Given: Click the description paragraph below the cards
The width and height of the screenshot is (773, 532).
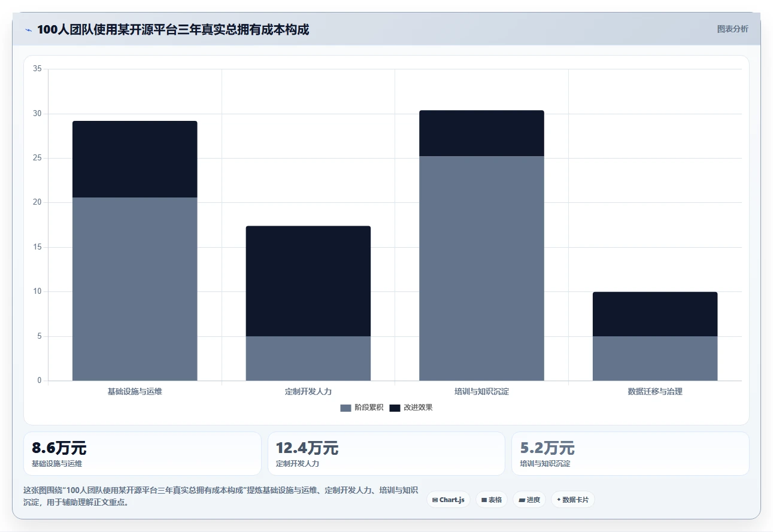Looking at the screenshot, I should point(220,496).
